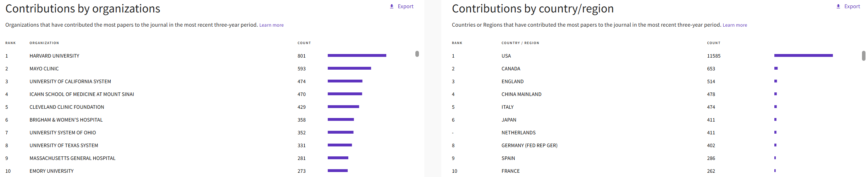Click England count value 514
Viewport: 868px width, 177px height.
pyautogui.click(x=711, y=81)
